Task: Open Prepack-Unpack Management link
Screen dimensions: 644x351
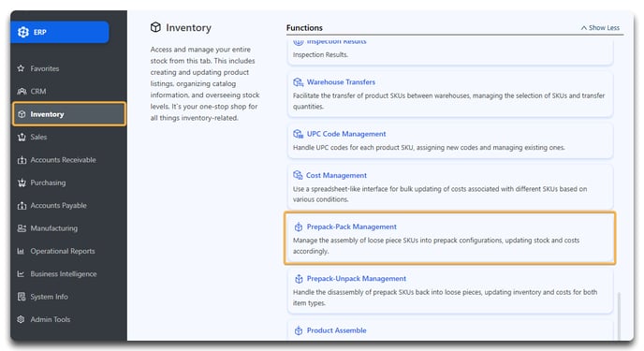Action: click(357, 279)
